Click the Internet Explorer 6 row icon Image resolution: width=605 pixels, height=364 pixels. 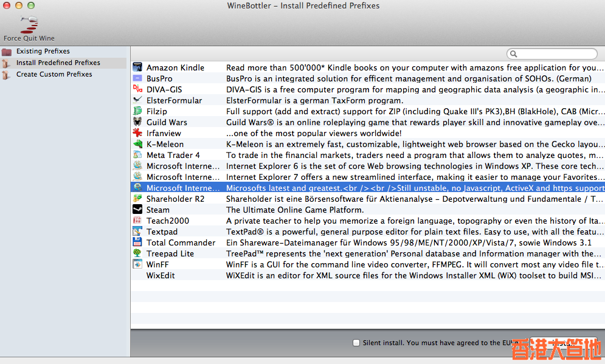click(x=137, y=166)
